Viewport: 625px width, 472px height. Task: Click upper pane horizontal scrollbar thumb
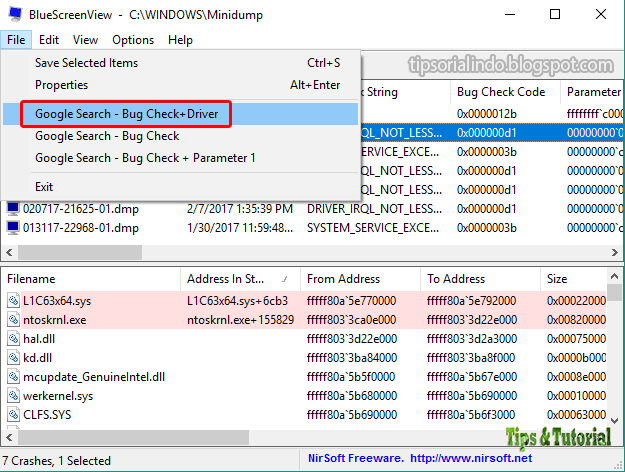(80, 252)
